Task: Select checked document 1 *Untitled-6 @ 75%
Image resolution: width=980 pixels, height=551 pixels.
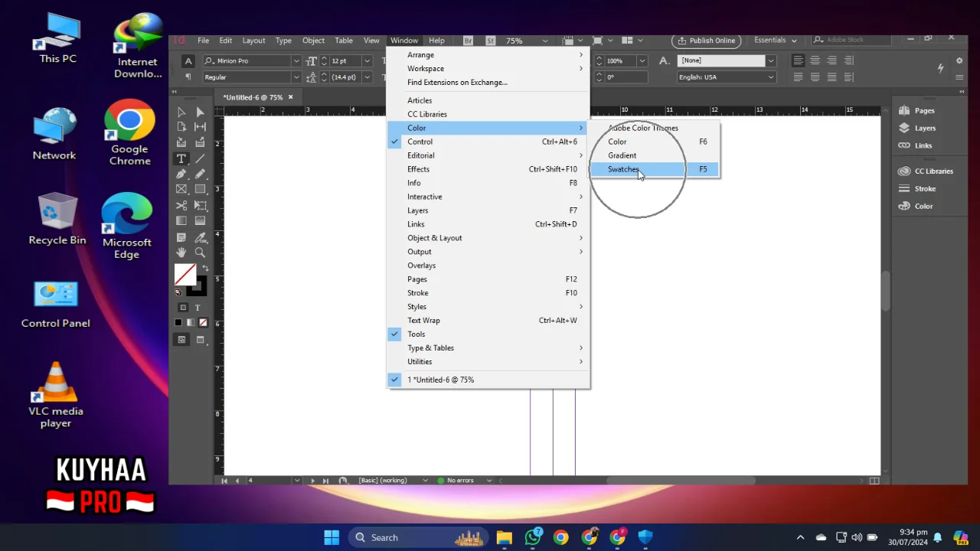Action: point(488,380)
